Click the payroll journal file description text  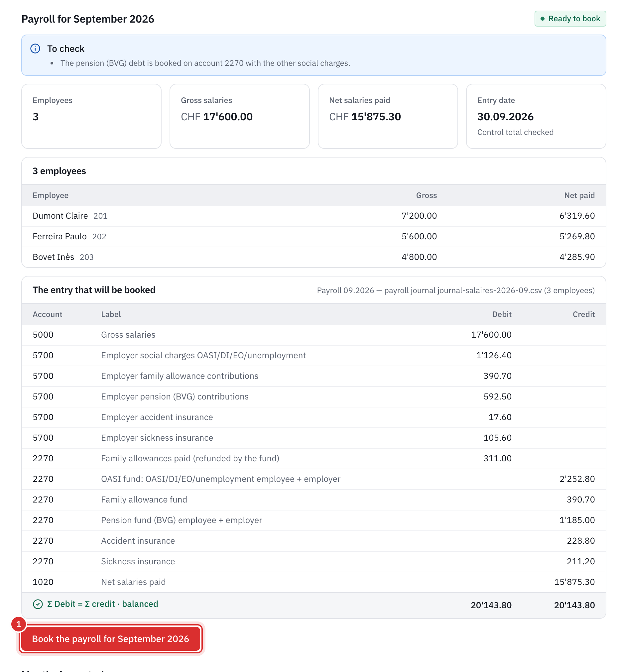(x=456, y=290)
